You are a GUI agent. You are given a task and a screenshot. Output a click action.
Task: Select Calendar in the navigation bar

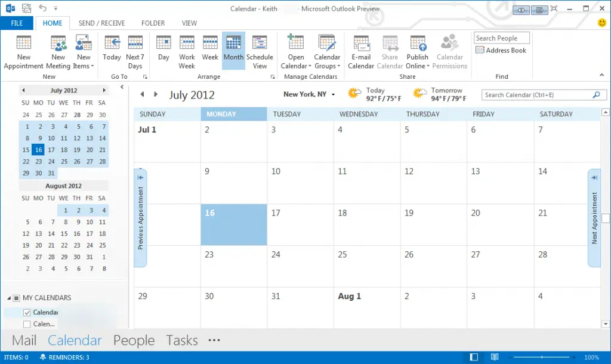point(75,340)
